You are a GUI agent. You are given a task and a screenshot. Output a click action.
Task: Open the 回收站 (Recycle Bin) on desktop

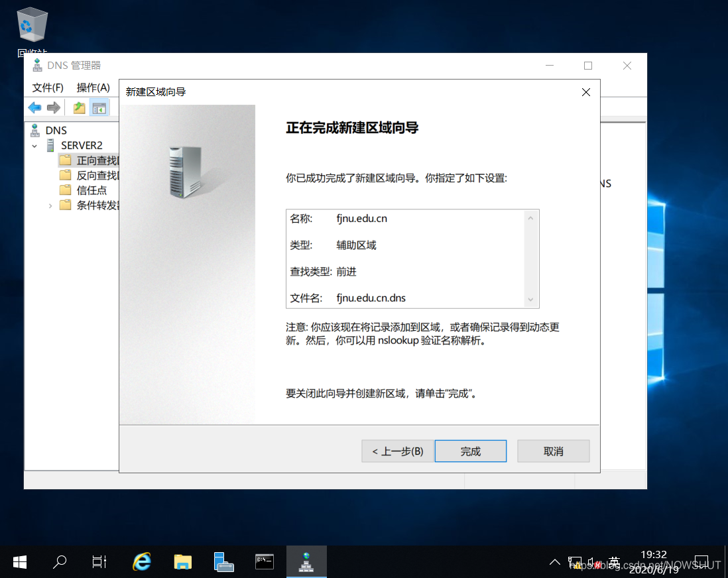click(31, 25)
